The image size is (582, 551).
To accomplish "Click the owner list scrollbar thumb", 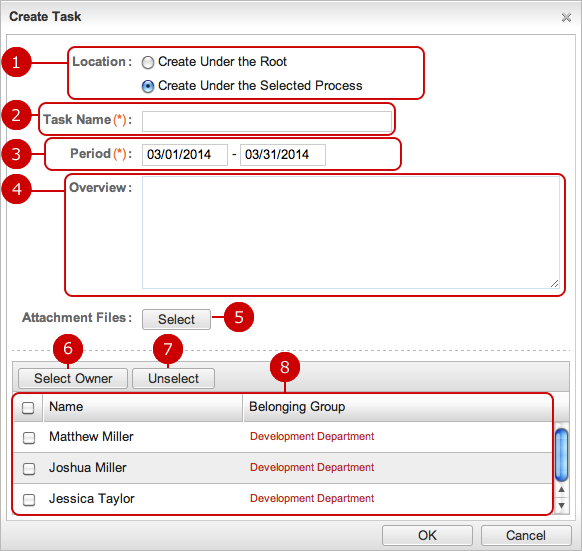I will [561, 454].
